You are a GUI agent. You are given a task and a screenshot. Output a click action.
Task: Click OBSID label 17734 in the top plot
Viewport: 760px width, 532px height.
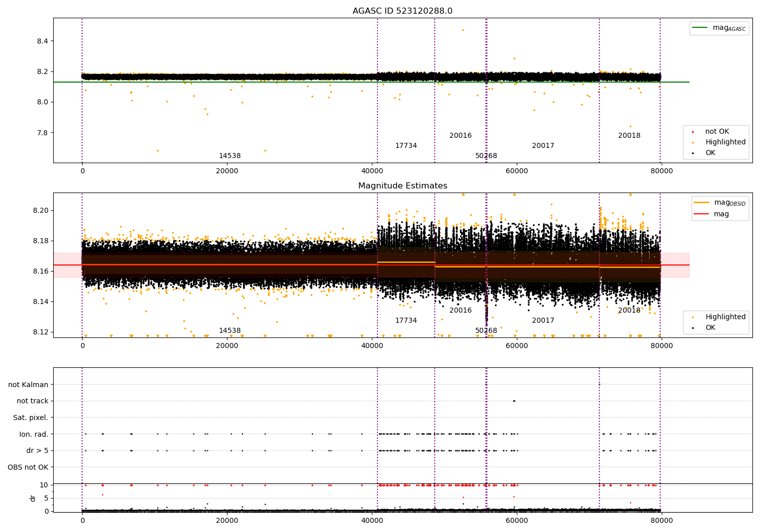click(406, 146)
